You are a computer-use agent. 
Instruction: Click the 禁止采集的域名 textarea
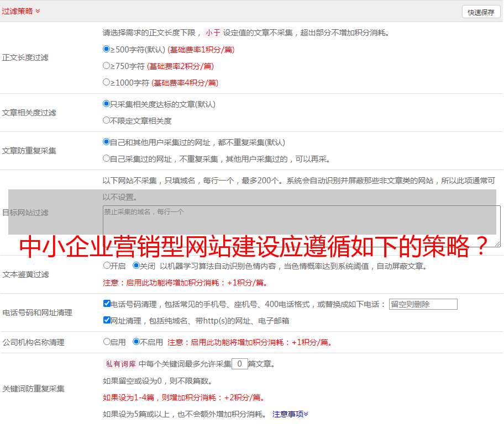tap(302, 226)
